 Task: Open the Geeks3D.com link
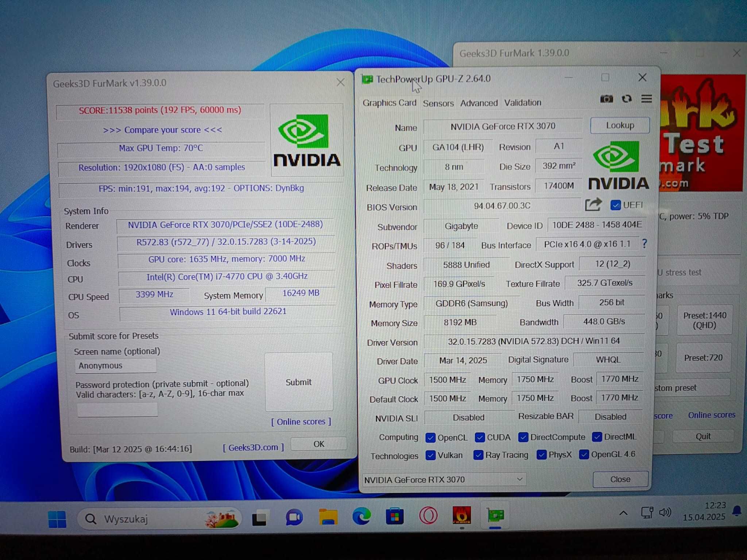(x=253, y=447)
